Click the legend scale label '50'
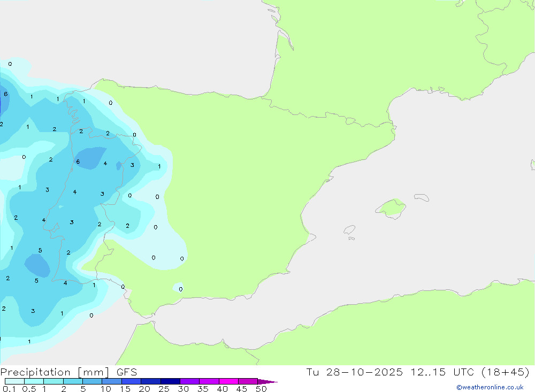 coord(261,389)
